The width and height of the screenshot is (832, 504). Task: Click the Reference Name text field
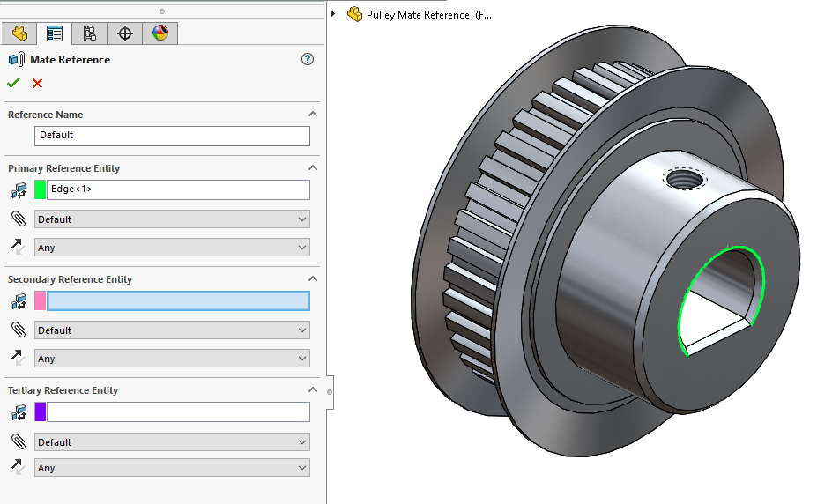[172, 136]
